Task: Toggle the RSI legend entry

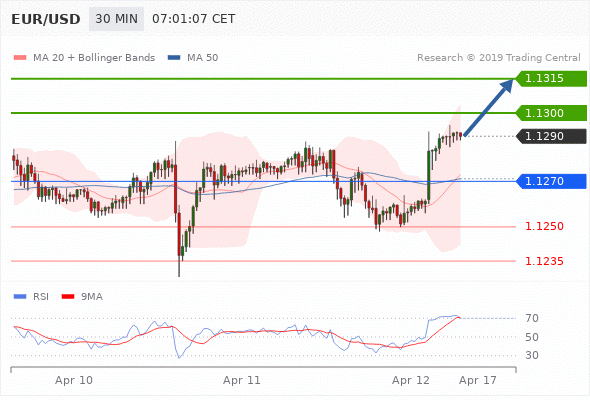Action: click(x=31, y=297)
